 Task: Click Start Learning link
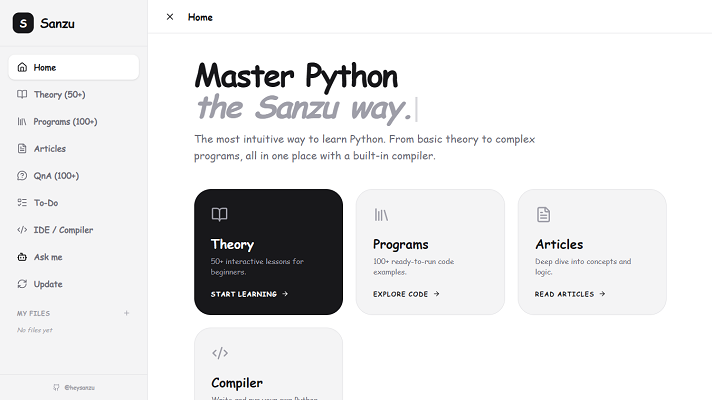(x=249, y=294)
